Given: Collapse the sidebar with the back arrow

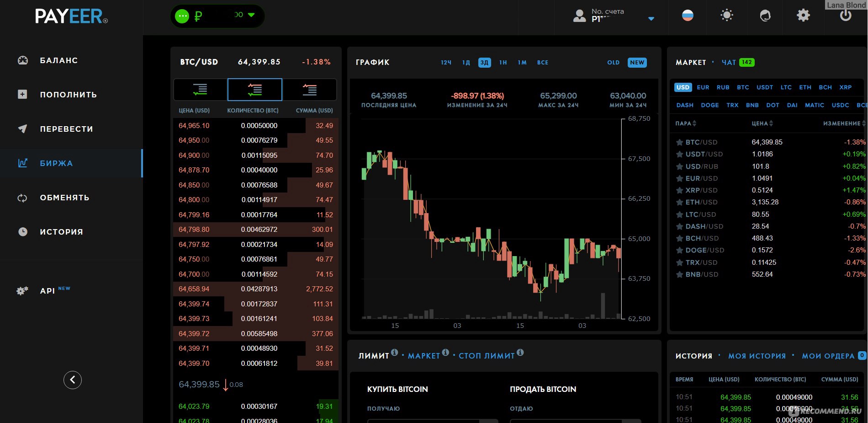Looking at the screenshot, I should pyautogui.click(x=72, y=380).
